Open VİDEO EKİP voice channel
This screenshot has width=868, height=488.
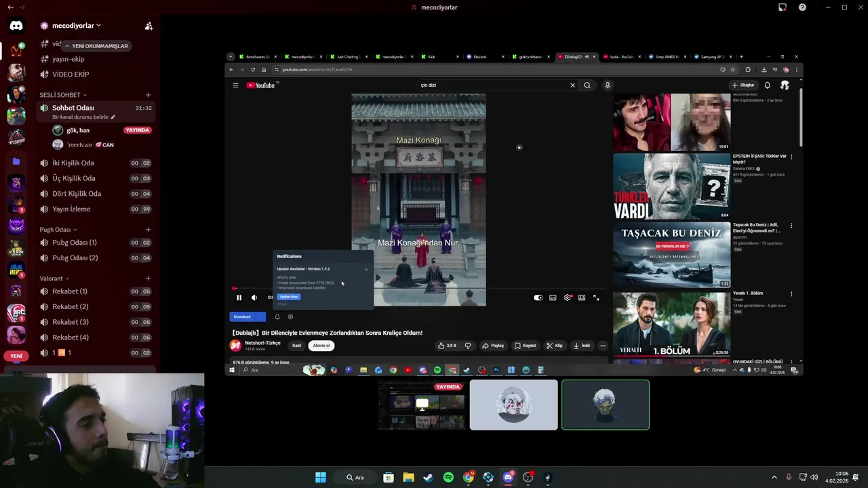pyautogui.click(x=96, y=75)
